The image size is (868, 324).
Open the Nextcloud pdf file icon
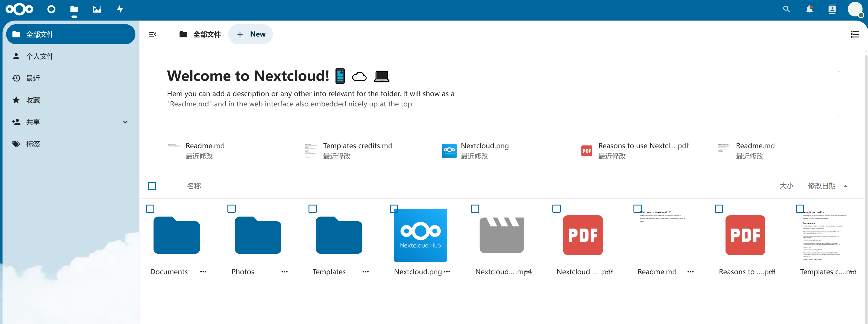(583, 235)
